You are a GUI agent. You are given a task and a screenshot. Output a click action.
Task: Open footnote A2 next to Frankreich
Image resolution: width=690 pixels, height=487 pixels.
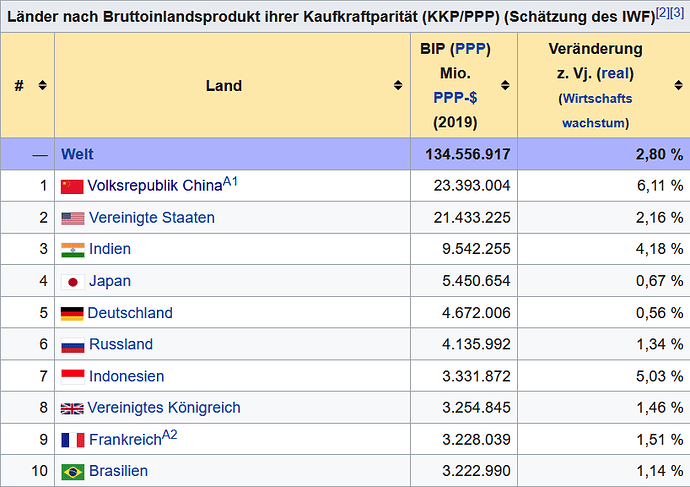(169, 435)
